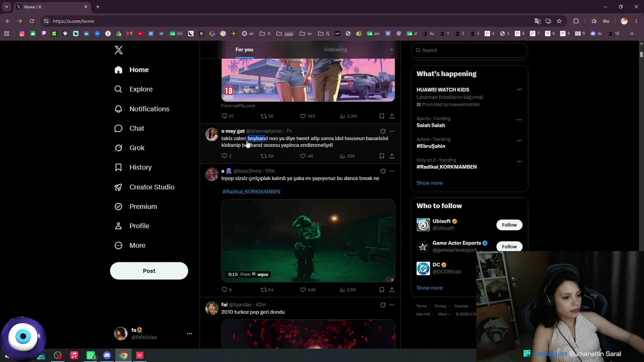The image size is (644, 362).
Task: Open Grok actions on @ilyardas's tweet
Action: (383, 305)
